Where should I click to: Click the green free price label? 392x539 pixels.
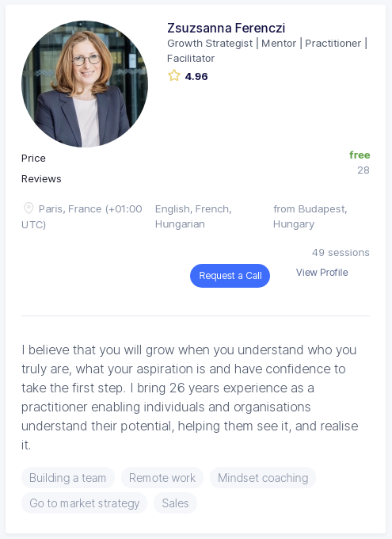(x=360, y=155)
